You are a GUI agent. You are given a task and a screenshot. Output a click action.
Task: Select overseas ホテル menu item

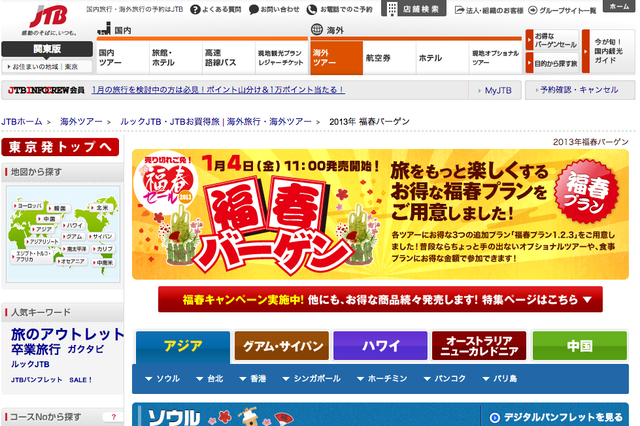(442, 58)
